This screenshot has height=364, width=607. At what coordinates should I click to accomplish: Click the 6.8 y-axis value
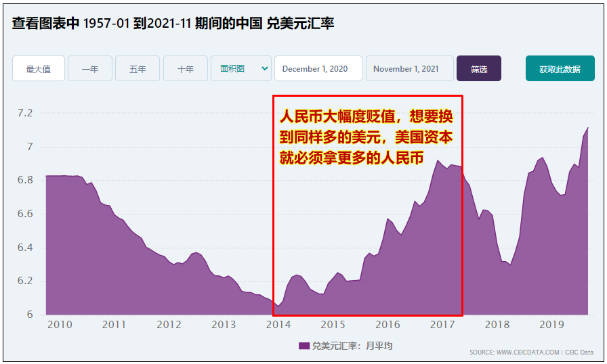click(x=25, y=180)
